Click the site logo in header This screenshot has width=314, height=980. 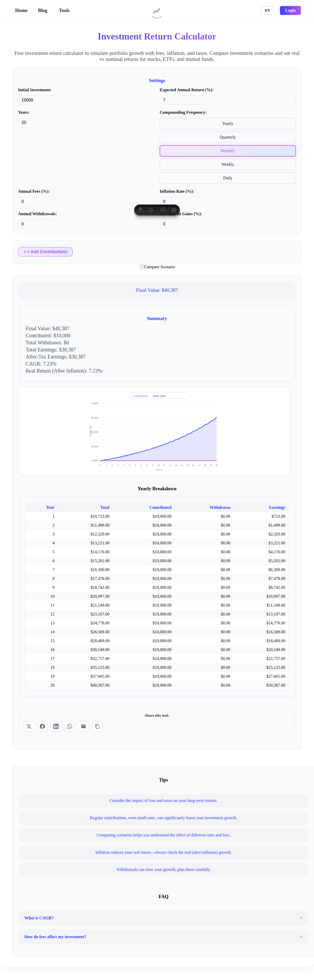[x=157, y=12]
